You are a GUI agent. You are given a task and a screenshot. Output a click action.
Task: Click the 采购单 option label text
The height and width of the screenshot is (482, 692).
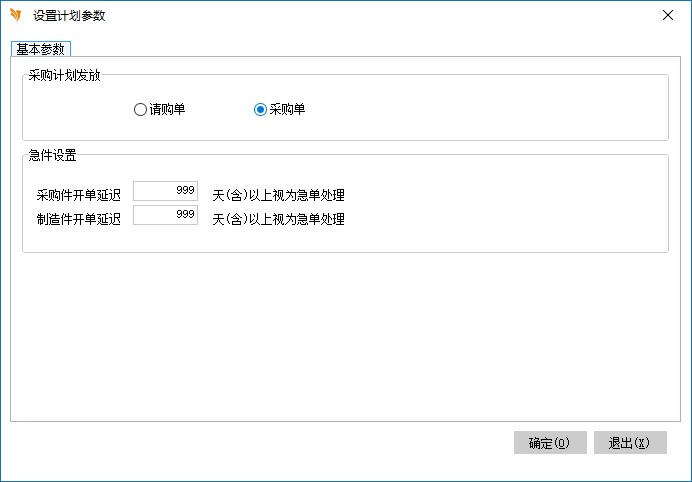click(287, 110)
